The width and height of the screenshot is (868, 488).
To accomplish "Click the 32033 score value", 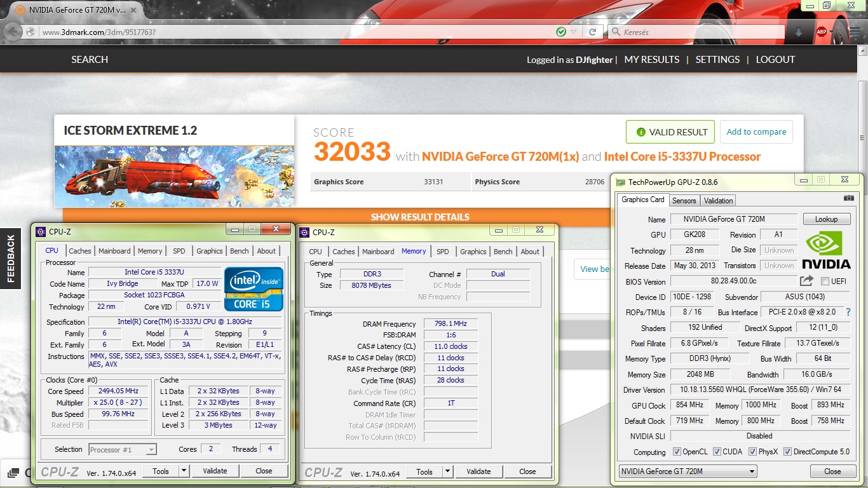I will pos(351,152).
